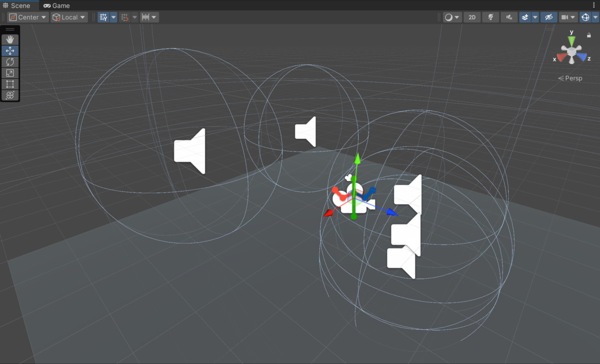Unmute scene view audio
Viewport: 600px width, 364px height.
click(x=509, y=17)
